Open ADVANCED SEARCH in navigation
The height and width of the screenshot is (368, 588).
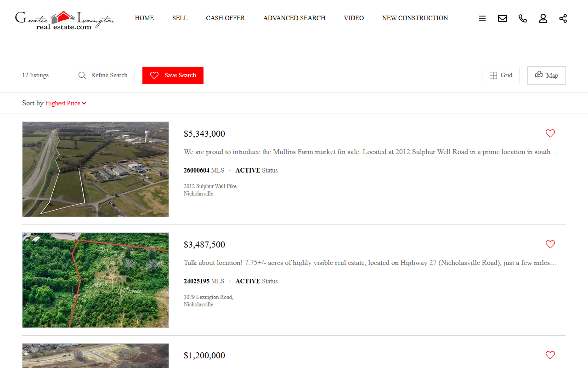pyautogui.click(x=294, y=18)
